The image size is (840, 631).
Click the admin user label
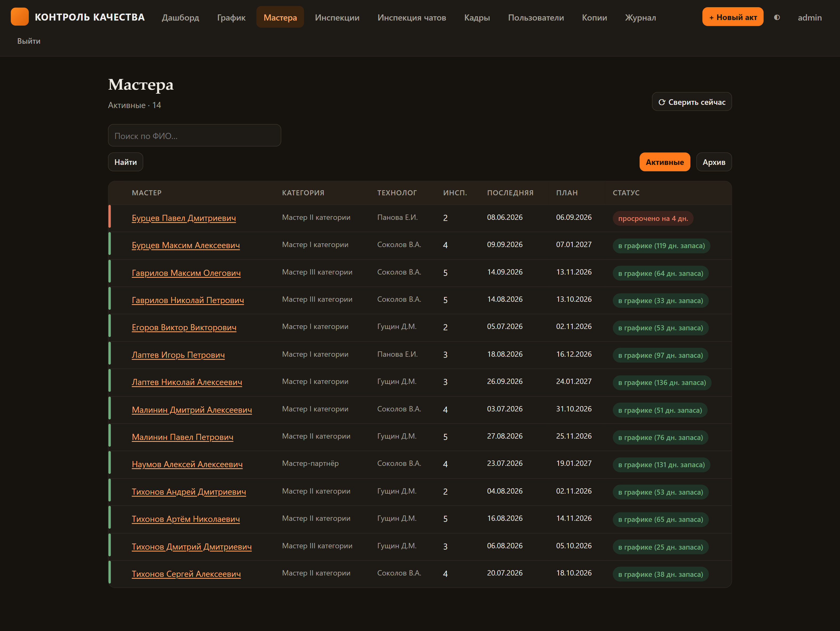click(x=810, y=17)
